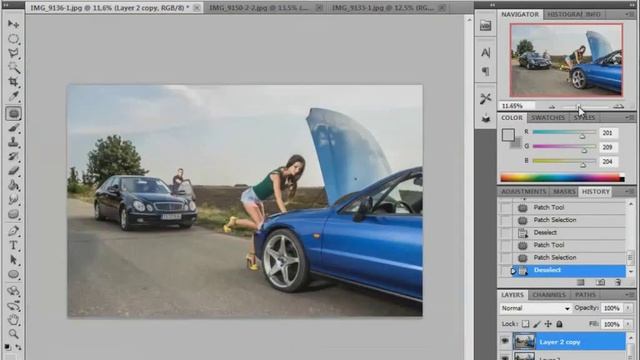Select the Ellipse shape tool

point(13,274)
